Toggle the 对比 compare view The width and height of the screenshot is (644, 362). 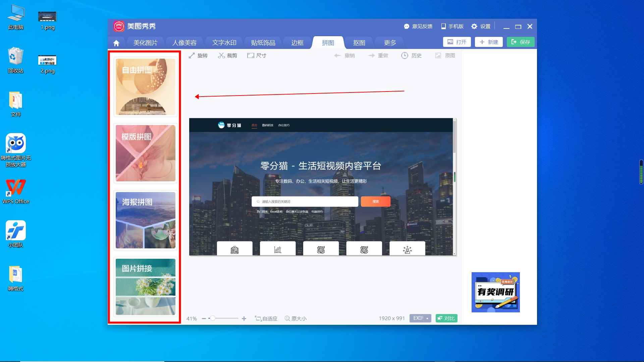click(x=446, y=318)
